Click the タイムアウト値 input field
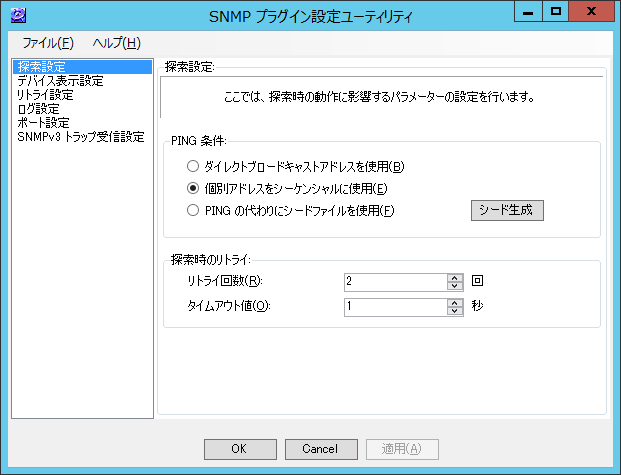This screenshot has width=621, height=475. click(395, 307)
